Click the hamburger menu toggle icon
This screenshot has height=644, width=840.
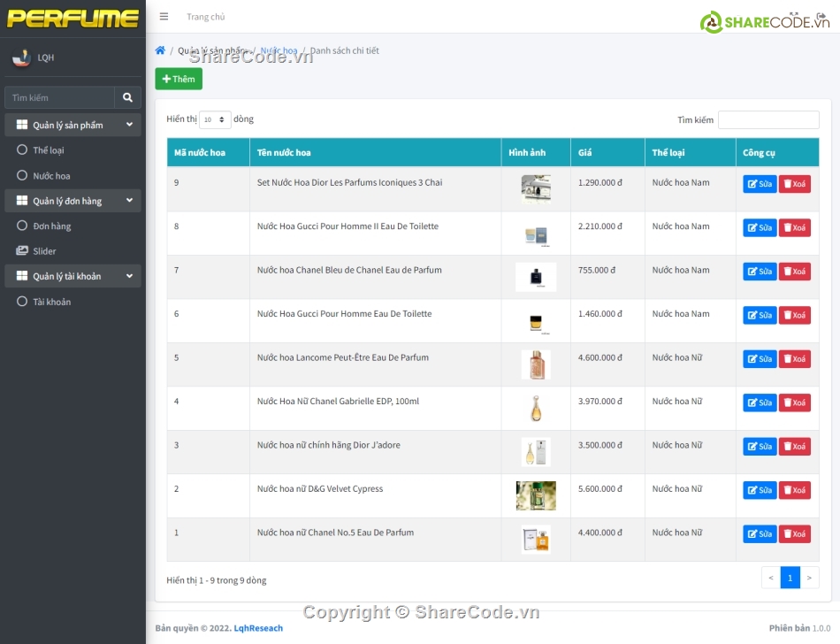(164, 17)
